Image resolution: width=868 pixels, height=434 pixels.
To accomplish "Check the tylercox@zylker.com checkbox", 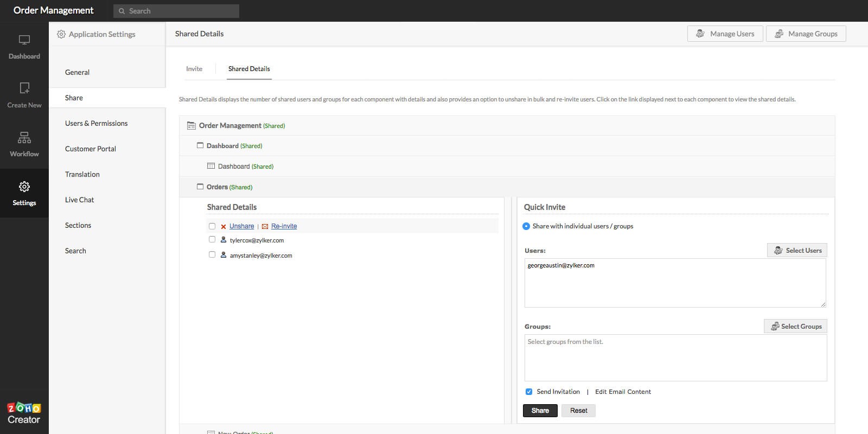I will [212, 239].
